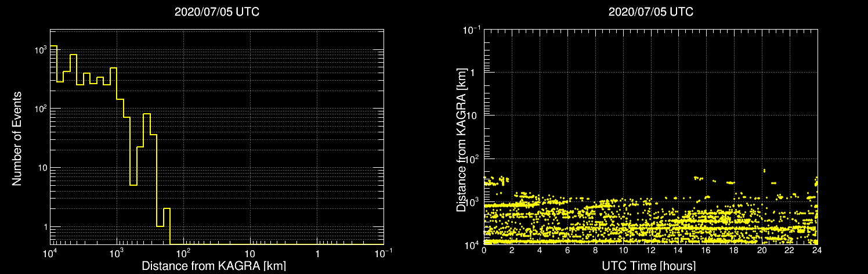Viewport: 868px width, 274px height.
Task: Click the '8' hour tick on UTC Time axis
Action: (595, 250)
